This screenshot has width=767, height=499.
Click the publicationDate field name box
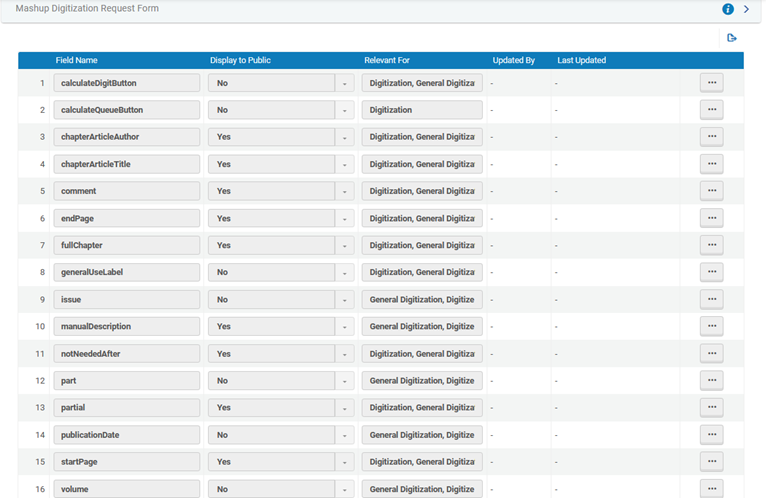[x=127, y=435]
